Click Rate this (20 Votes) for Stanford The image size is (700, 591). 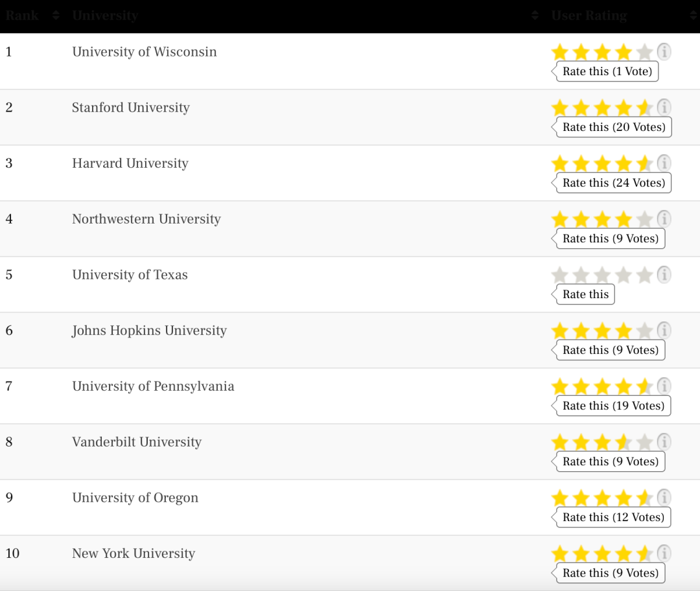point(613,127)
